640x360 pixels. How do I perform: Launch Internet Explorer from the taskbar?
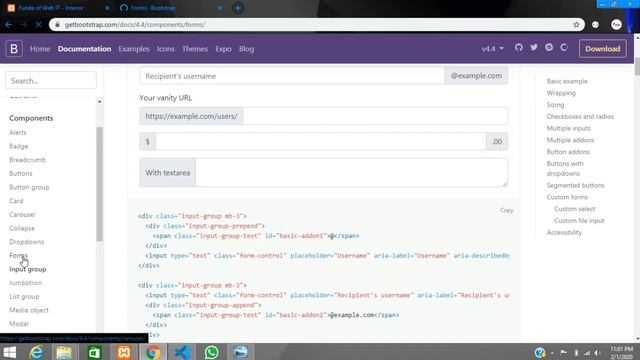click(x=36, y=352)
